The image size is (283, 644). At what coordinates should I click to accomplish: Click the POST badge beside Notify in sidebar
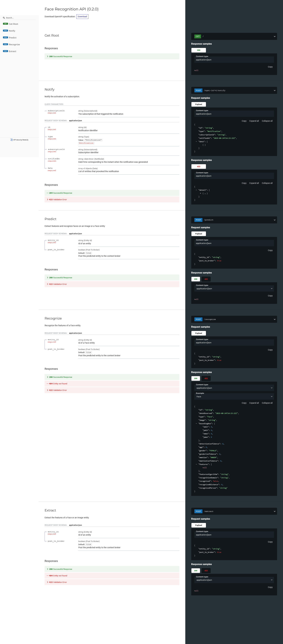pyautogui.click(x=6, y=30)
